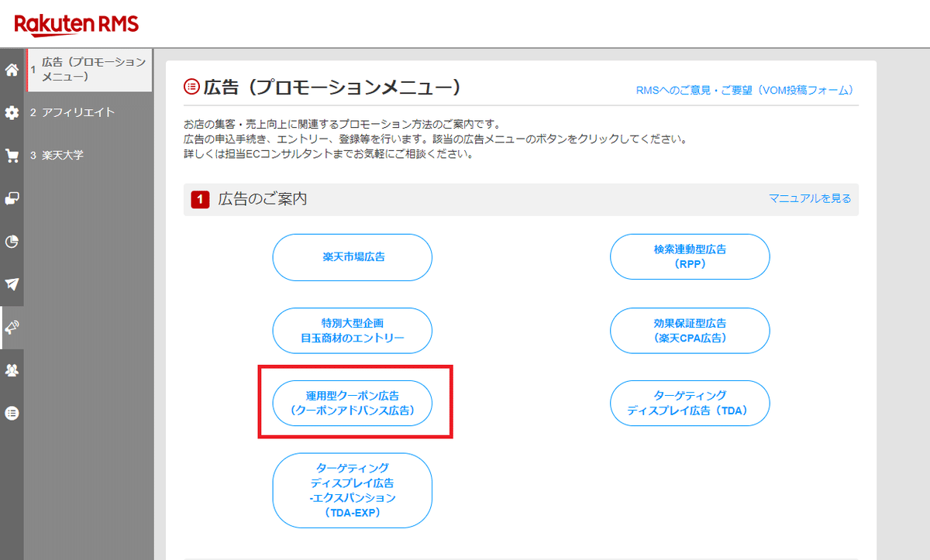Open the マニュアルを見る link
930x560 pixels.
(810, 198)
